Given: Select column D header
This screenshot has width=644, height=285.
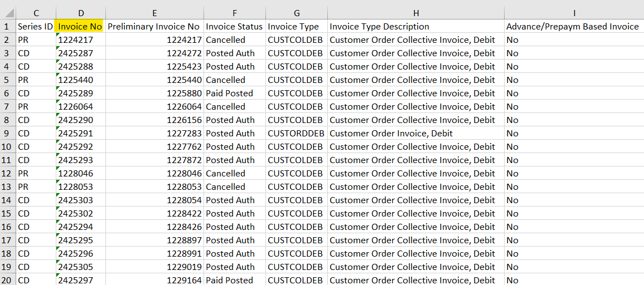Looking at the screenshot, I should coord(81,13).
